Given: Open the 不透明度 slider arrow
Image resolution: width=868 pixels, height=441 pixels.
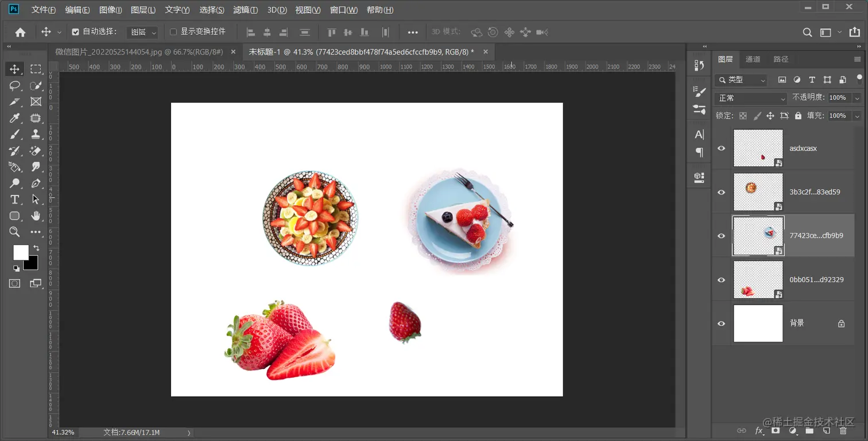Looking at the screenshot, I should pos(857,98).
